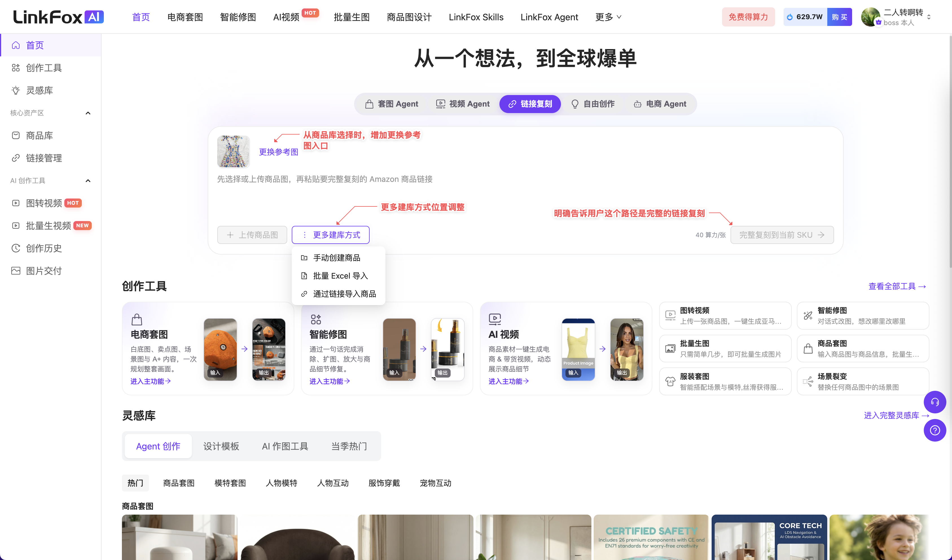The width and height of the screenshot is (952, 560).
Task: Toggle the 更多建库方式 dropdown button
Action: point(331,235)
